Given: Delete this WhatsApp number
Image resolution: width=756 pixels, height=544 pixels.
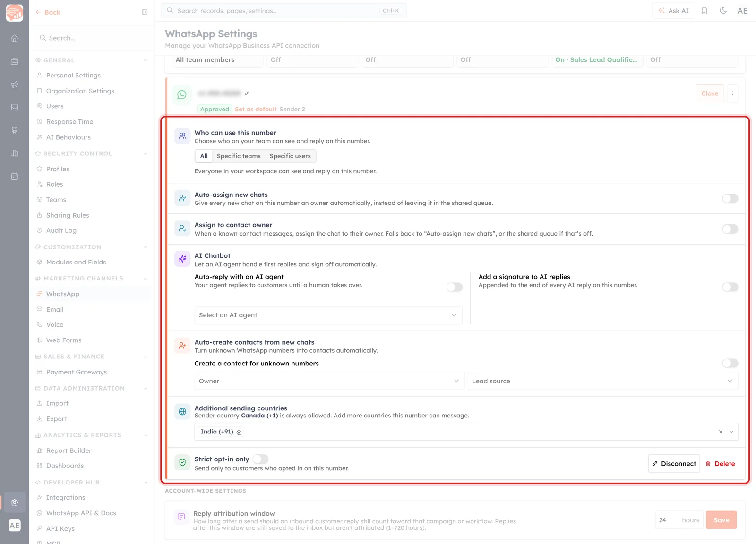Looking at the screenshot, I should pyautogui.click(x=720, y=464).
